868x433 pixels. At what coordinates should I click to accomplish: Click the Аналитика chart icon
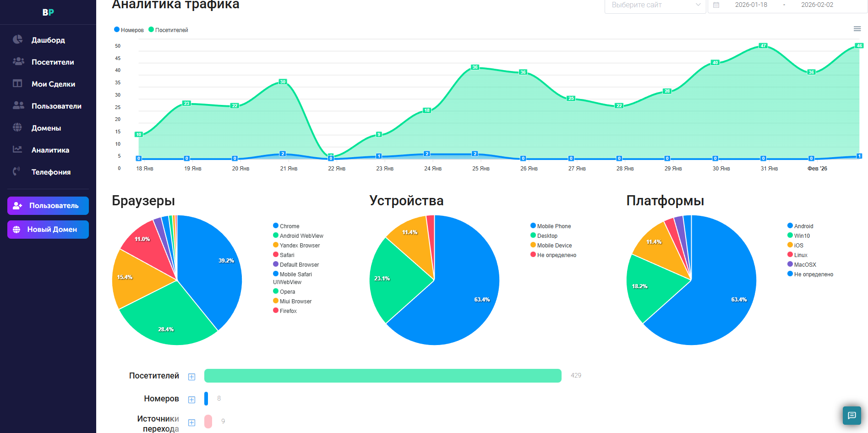tap(17, 149)
